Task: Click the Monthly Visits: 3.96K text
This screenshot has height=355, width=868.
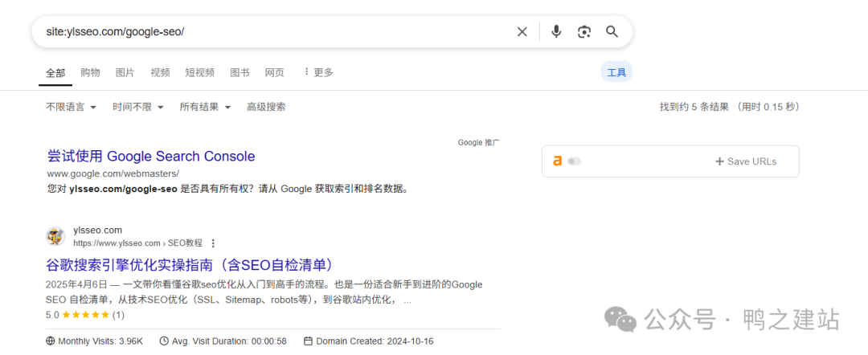Action: point(100,341)
